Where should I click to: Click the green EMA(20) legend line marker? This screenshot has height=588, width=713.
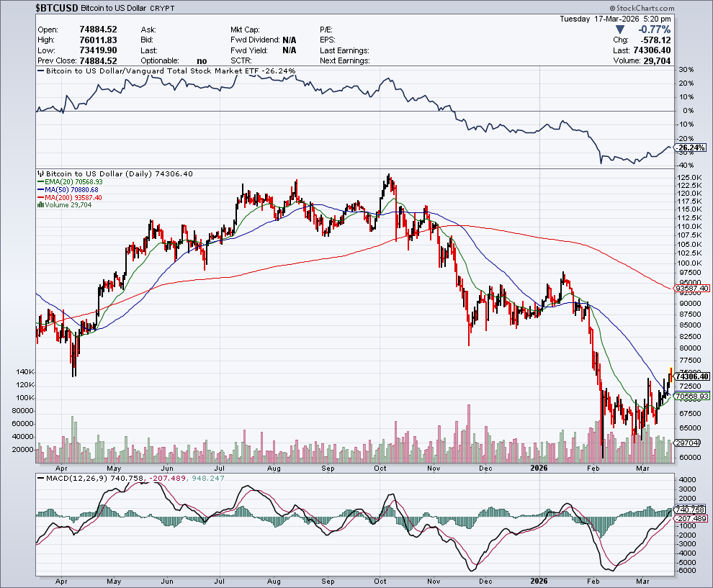(40, 182)
